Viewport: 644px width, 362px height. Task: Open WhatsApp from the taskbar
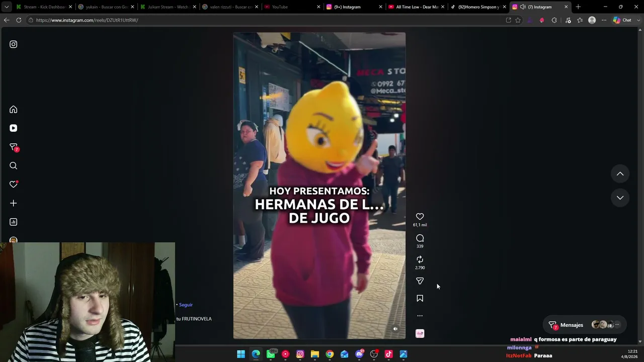[x=271, y=354]
